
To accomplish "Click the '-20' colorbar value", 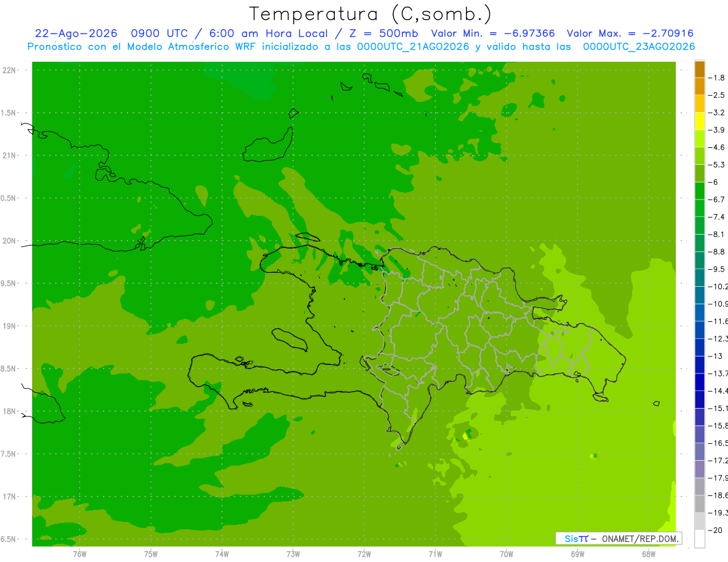I will pos(715,530).
